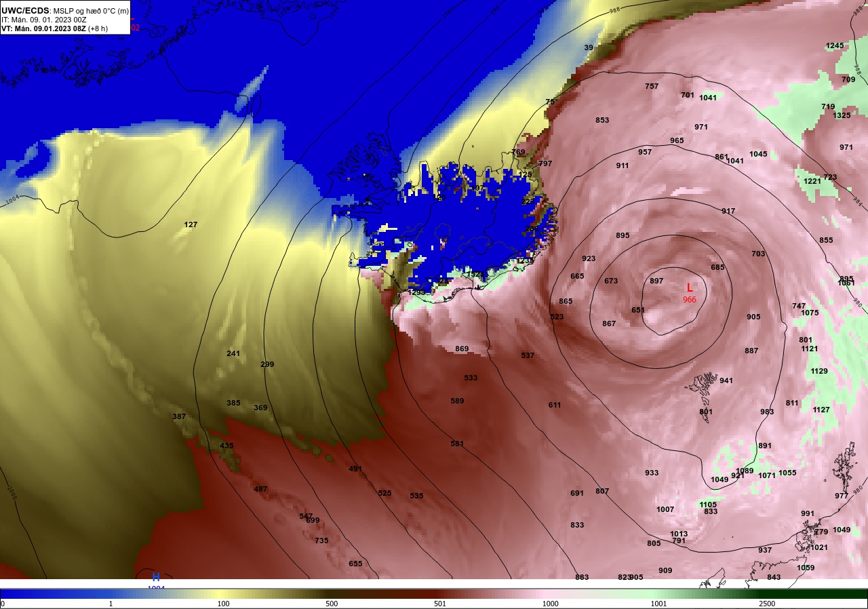Click the 933 height value

tap(652, 473)
